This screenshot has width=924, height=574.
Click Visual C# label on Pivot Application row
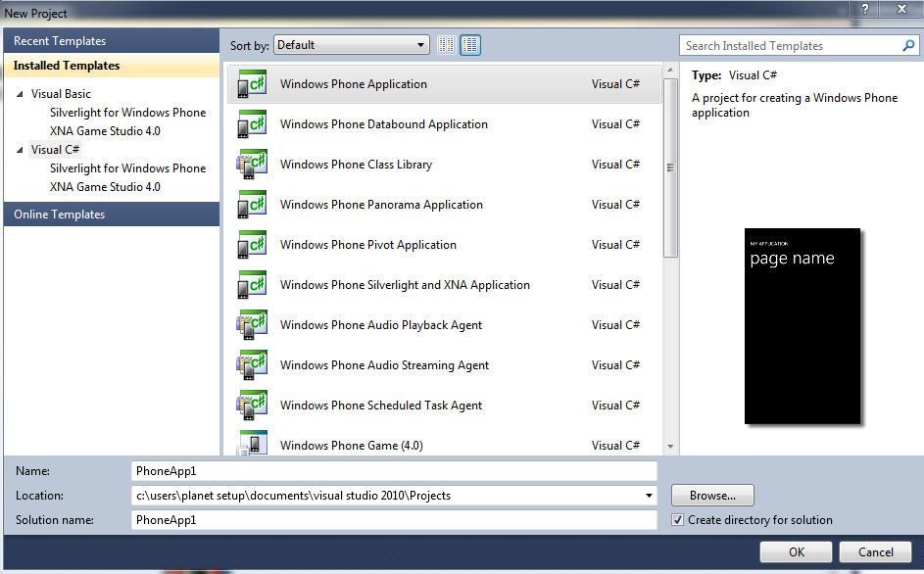pos(615,245)
